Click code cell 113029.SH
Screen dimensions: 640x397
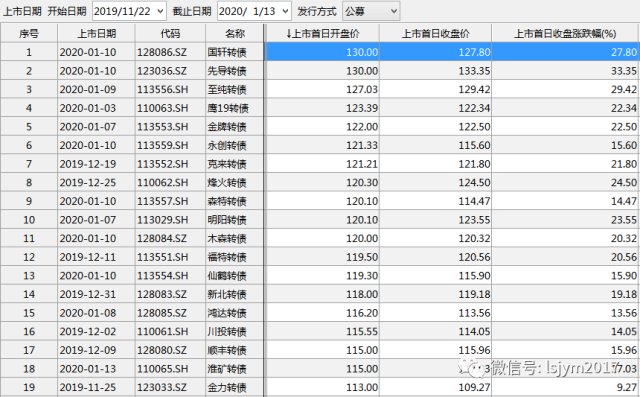click(170, 220)
